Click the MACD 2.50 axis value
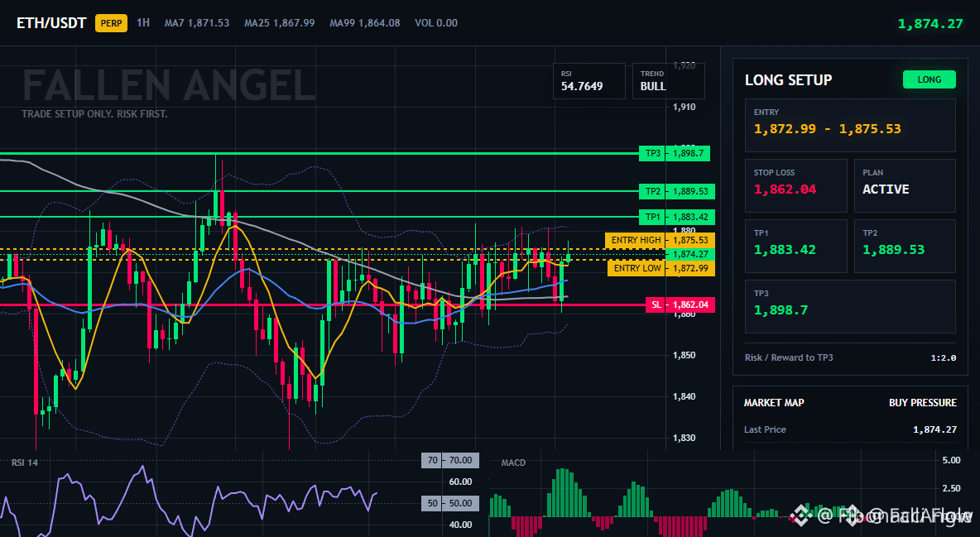The image size is (980, 537). [x=951, y=488]
